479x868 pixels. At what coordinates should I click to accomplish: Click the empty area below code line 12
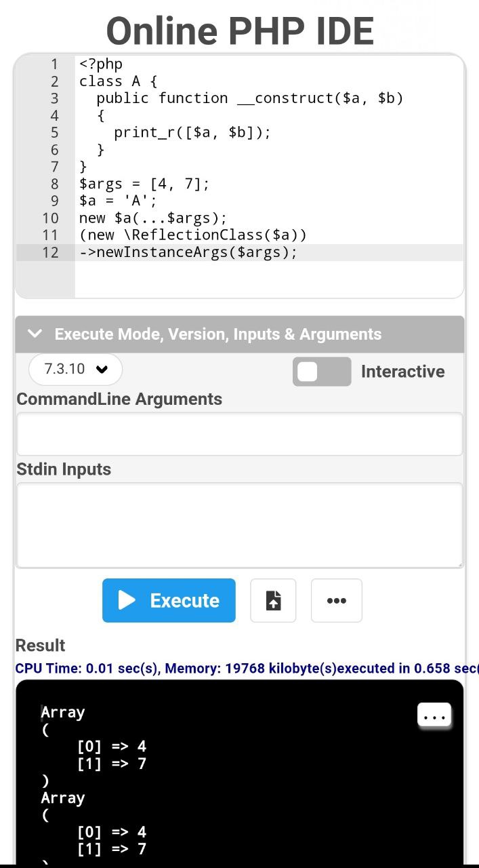point(269,279)
